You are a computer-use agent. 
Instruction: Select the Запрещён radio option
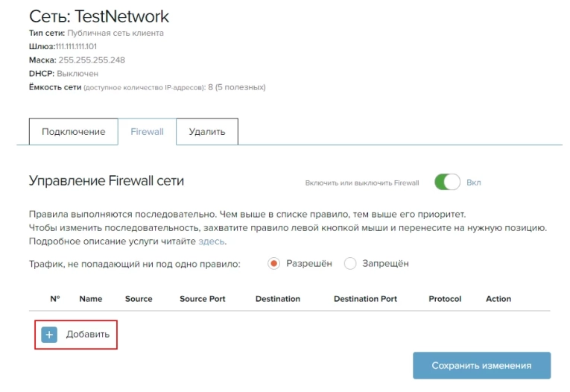coord(351,263)
